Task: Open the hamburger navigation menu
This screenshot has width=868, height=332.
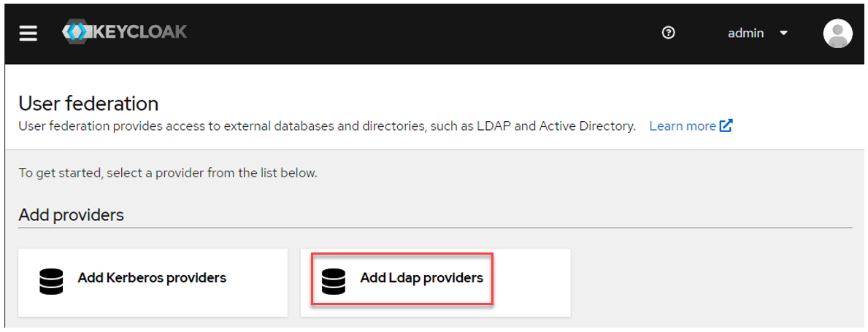Action: [x=28, y=34]
